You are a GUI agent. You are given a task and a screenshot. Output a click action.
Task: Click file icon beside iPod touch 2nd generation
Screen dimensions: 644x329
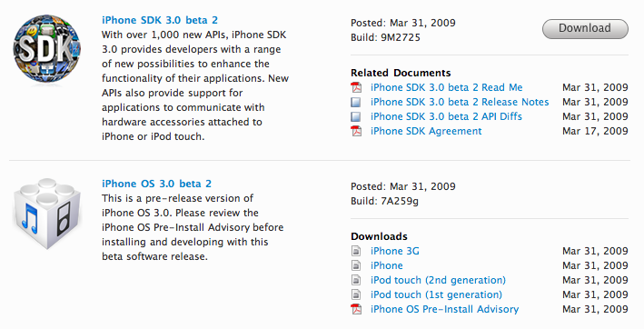[x=356, y=280]
